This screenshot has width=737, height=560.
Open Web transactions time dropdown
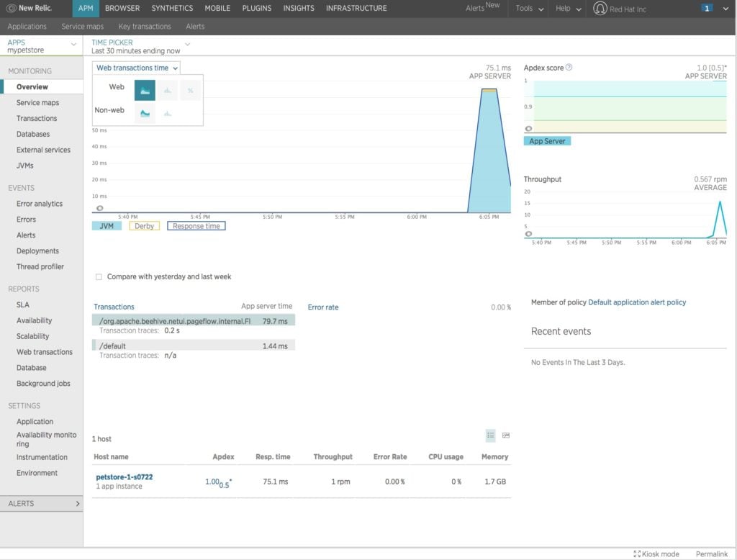click(137, 68)
